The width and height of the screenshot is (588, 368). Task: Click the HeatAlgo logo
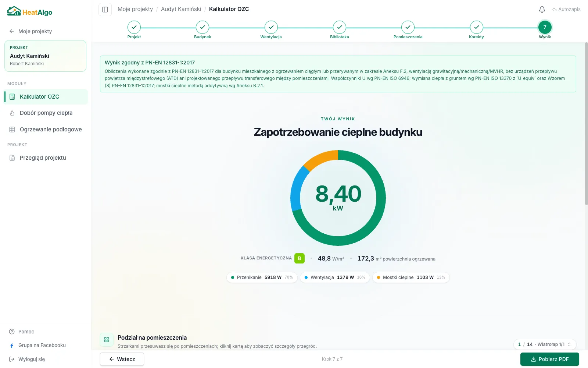tap(30, 11)
